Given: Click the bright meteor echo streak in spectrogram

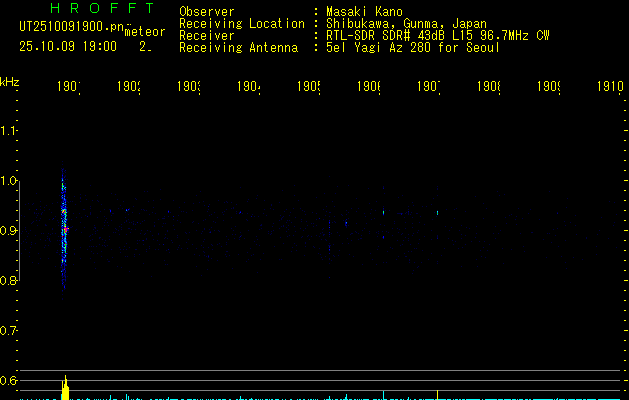Looking at the screenshot, I should point(64,231).
